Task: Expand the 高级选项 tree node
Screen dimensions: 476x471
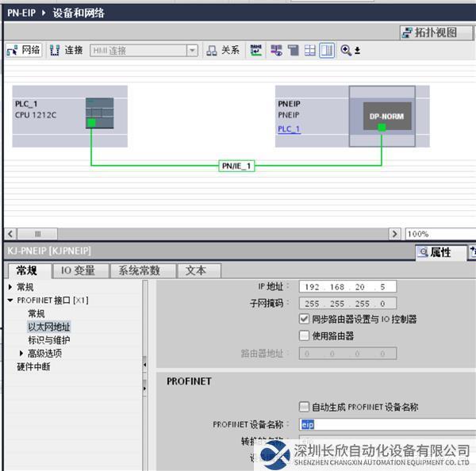Action: (x=21, y=353)
